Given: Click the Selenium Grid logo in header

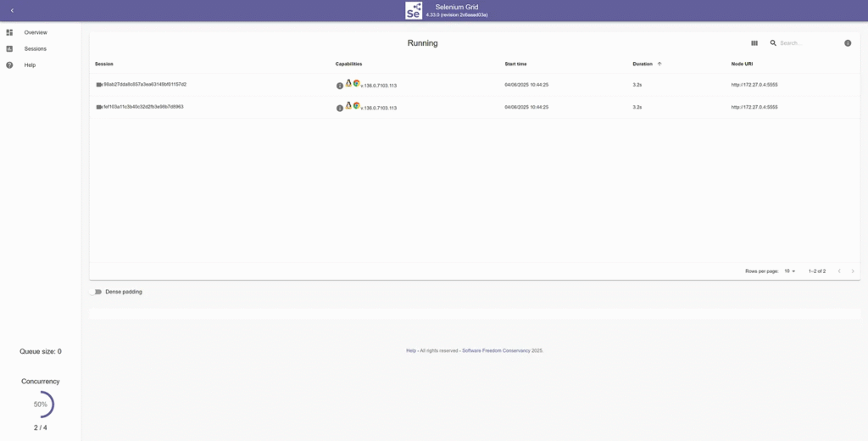Looking at the screenshot, I should 414,10.
